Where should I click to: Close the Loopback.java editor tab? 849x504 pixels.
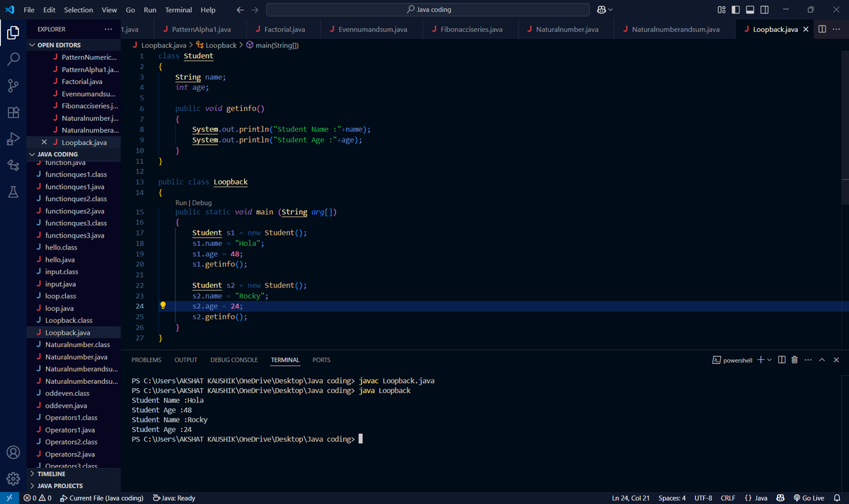(806, 29)
